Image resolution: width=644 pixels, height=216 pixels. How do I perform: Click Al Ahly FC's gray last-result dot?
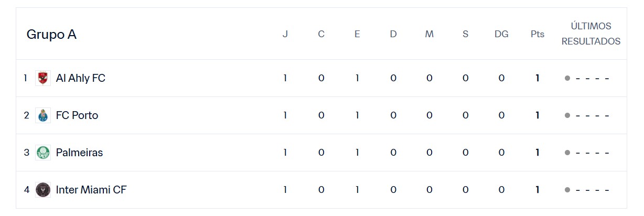pyautogui.click(x=567, y=78)
